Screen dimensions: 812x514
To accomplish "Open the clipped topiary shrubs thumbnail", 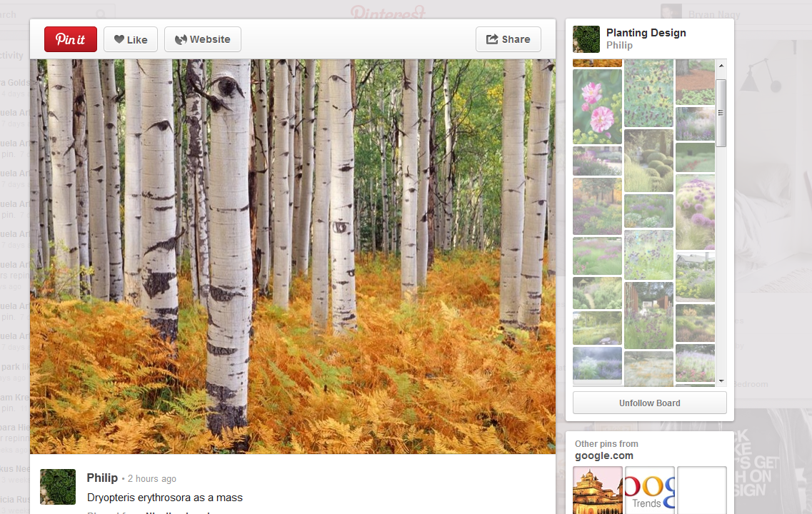I will click(x=649, y=161).
